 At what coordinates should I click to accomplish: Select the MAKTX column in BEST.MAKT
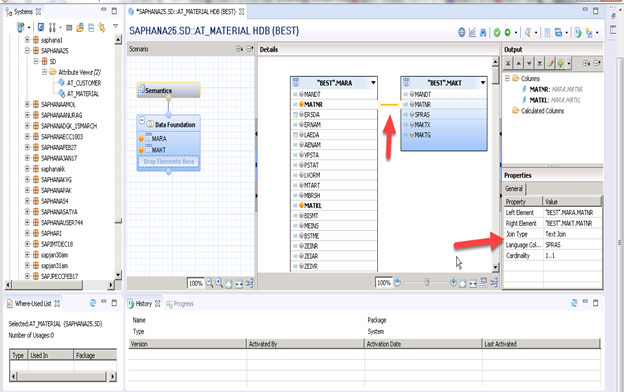pyautogui.click(x=444, y=125)
